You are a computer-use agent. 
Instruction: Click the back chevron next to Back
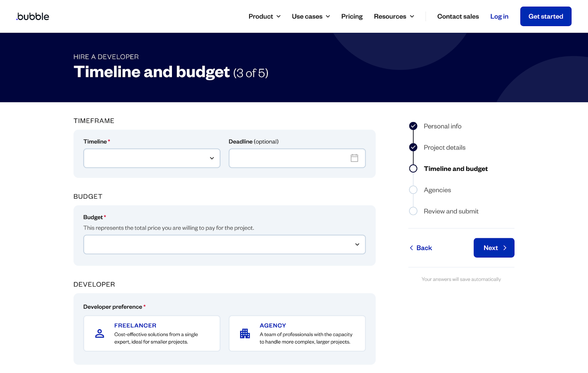[x=412, y=248]
